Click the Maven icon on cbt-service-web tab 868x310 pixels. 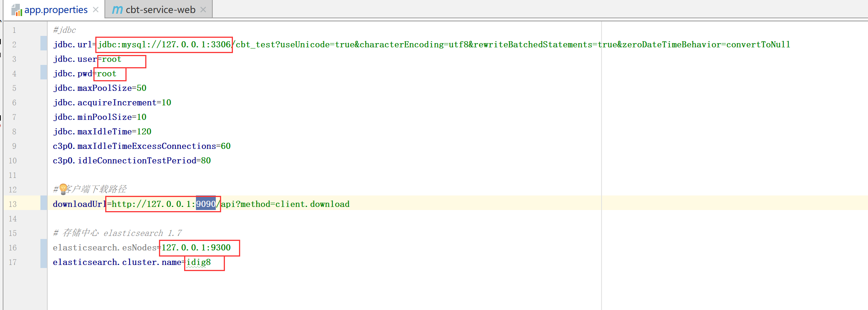(x=117, y=10)
